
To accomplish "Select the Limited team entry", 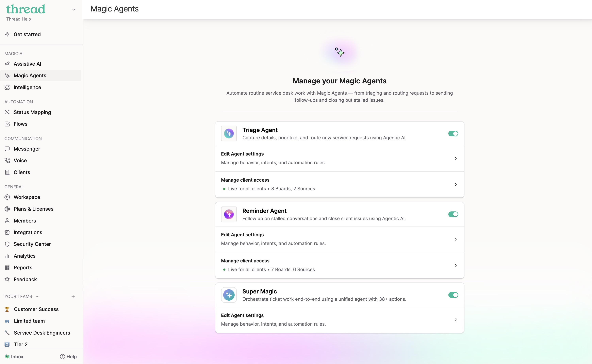I will click(x=41, y=321).
